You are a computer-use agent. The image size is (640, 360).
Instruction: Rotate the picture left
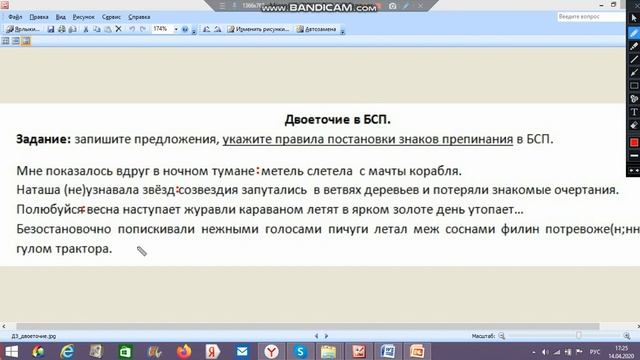click(207, 29)
